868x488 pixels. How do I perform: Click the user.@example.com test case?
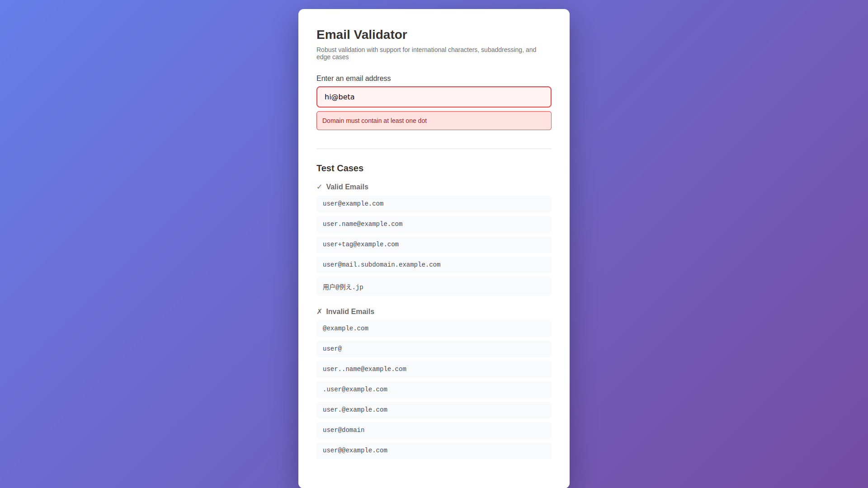click(x=434, y=410)
